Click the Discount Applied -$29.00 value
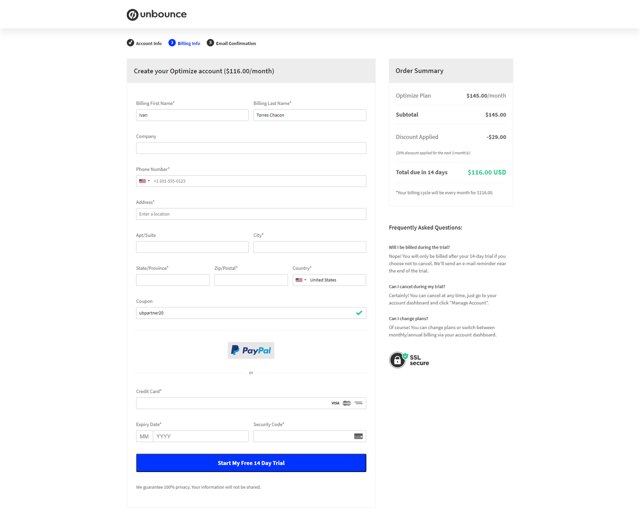Screen dimensions: 640x521 (x=496, y=137)
